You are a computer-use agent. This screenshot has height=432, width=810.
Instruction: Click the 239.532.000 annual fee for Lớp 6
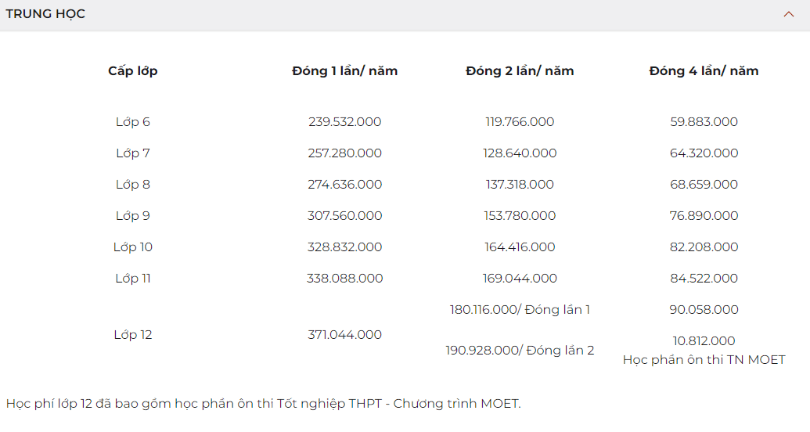click(x=345, y=122)
